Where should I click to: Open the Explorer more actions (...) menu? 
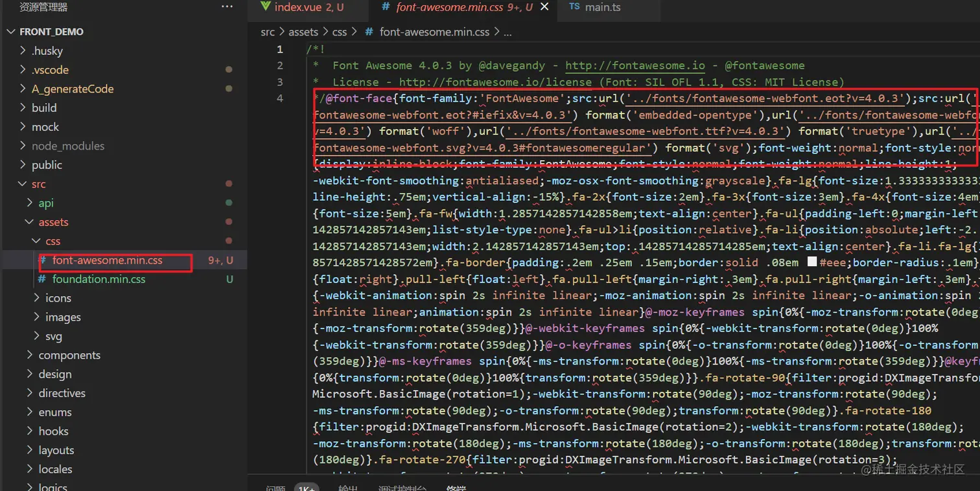[227, 7]
